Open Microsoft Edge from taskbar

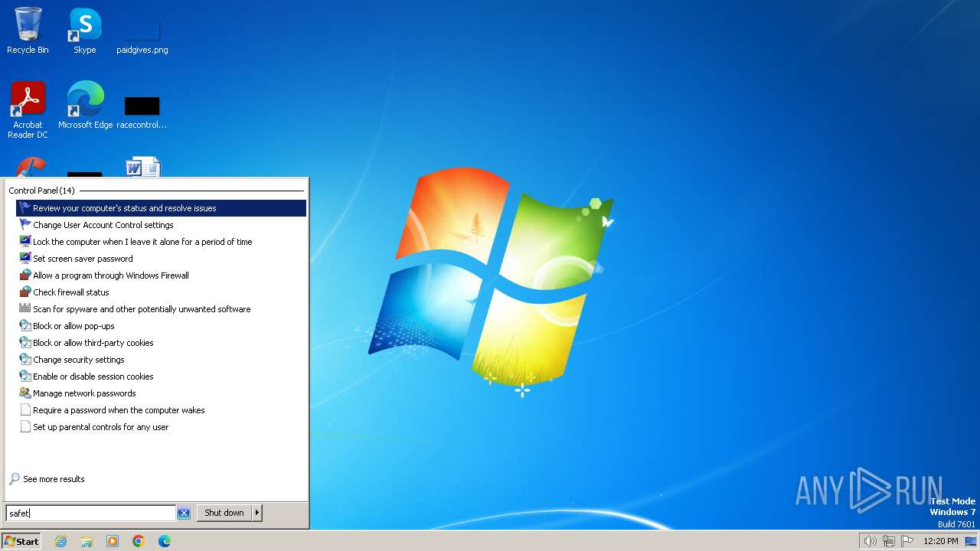coord(165,541)
